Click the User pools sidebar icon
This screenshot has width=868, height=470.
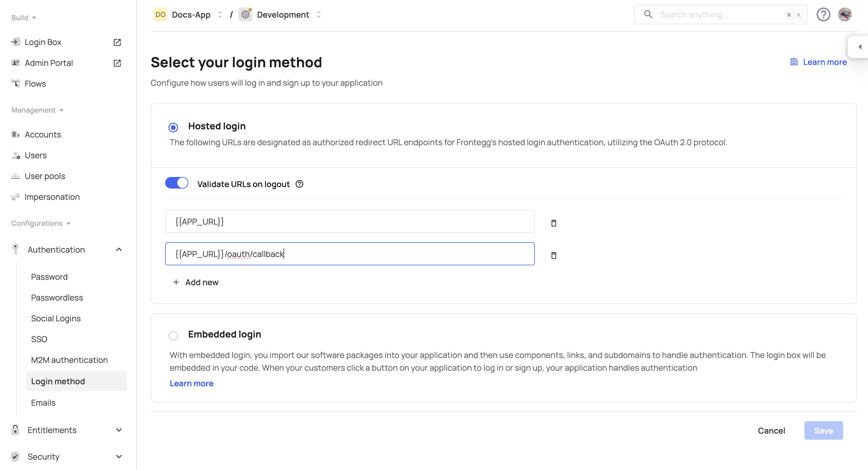(x=16, y=176)
